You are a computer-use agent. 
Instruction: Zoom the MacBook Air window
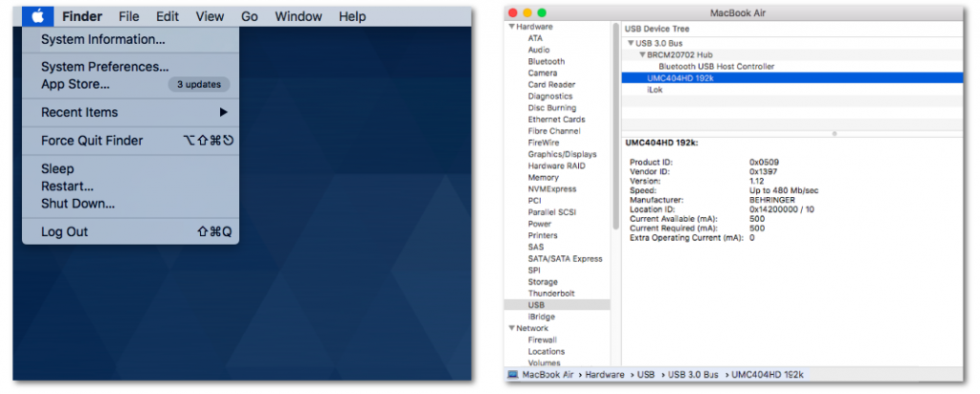tap(542, 12)
